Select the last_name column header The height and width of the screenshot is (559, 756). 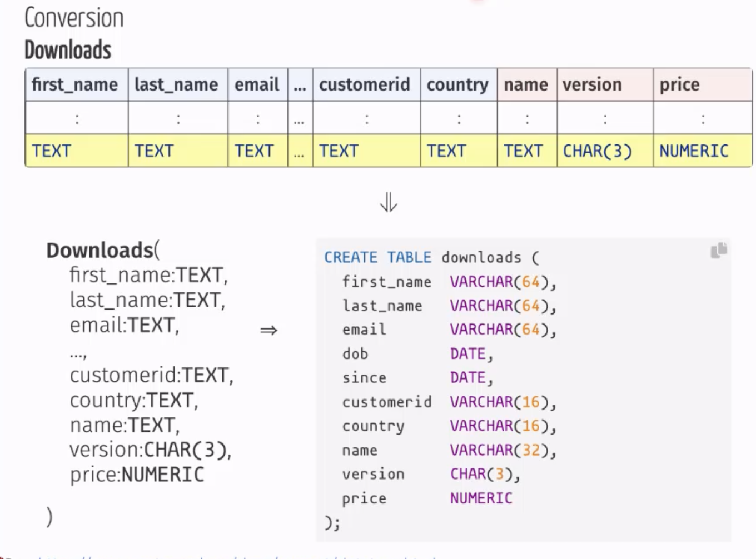(x=176, y=84)
